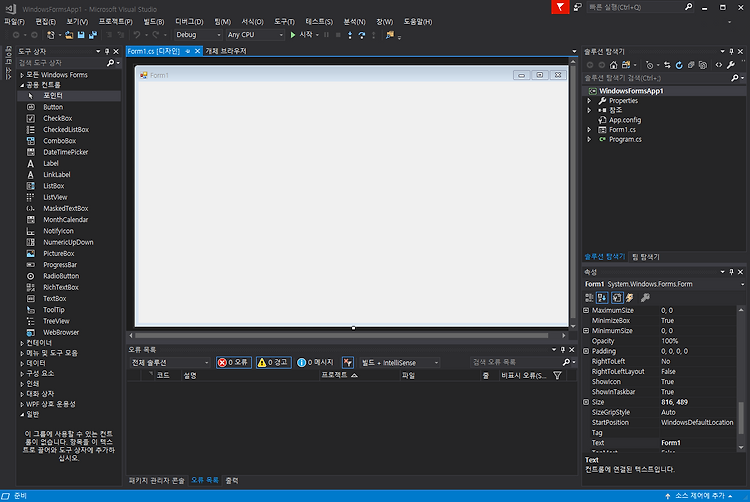The width and height of the screenshot is (750, 502).
Task: Toggle the Properties view button in 속성
Action: pyautogui.click(x=617, y=298)
